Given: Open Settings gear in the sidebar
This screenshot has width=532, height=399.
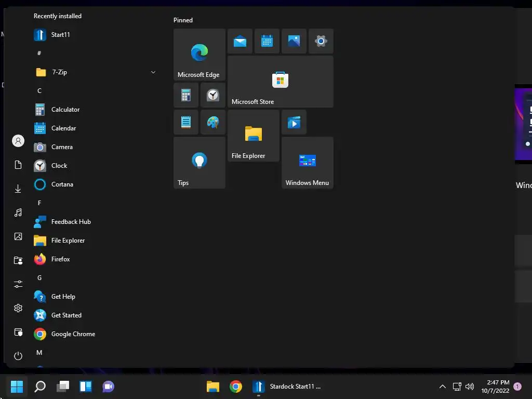Looking at the screenshot, I should pos(18,308).
